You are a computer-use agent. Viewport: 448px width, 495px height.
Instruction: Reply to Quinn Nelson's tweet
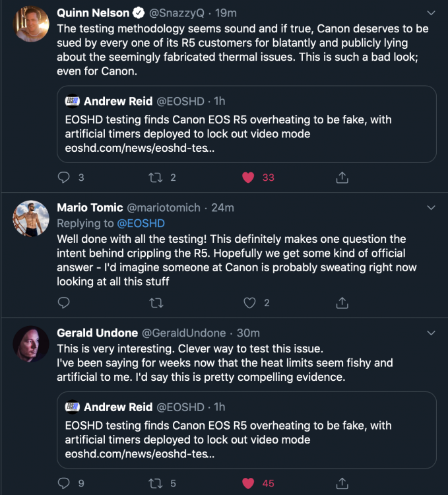point(64,178)
